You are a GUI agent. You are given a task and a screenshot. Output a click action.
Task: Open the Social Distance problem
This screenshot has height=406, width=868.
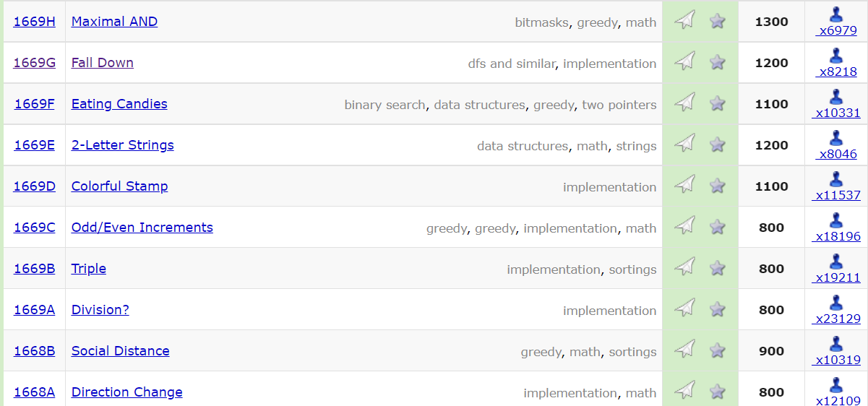coord(120,351)
